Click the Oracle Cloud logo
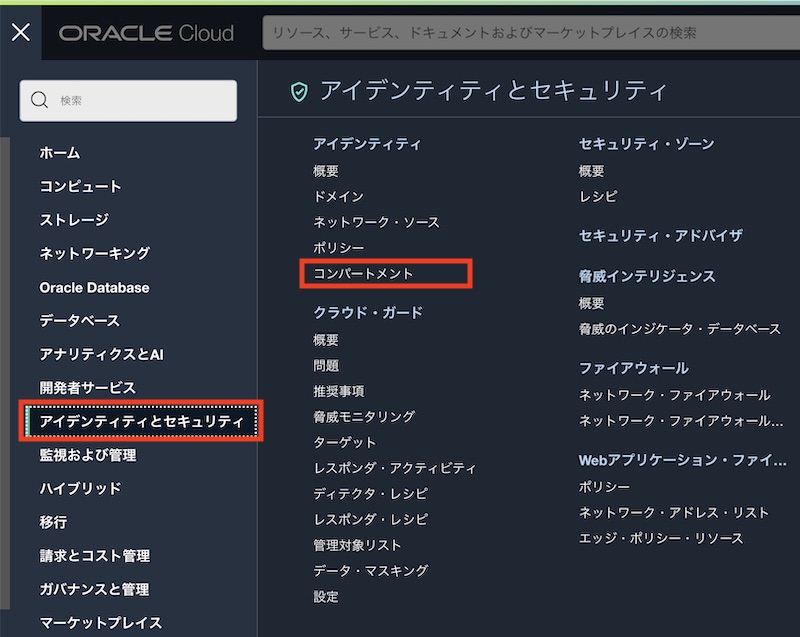 [x=146, y=33]
